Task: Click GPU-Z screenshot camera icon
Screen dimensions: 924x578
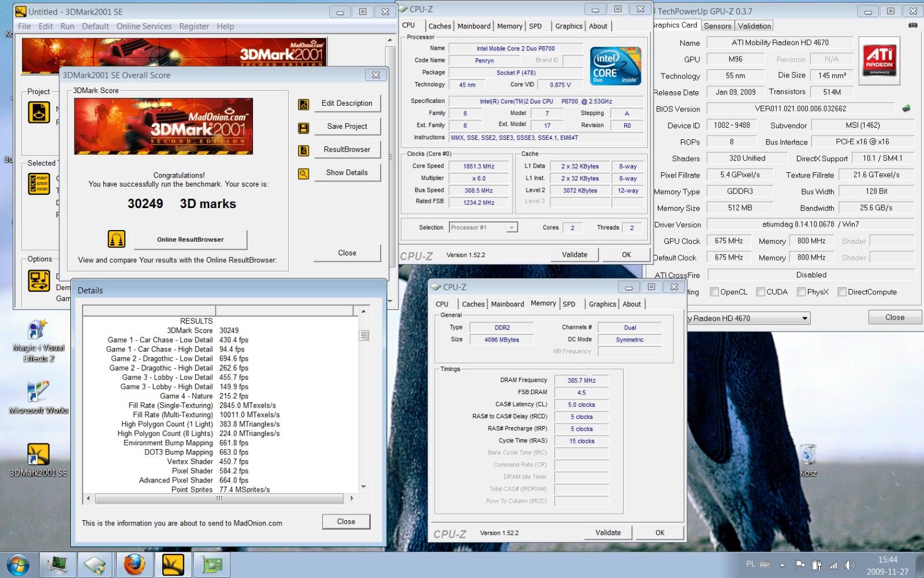Action: pyautogui.click(x=912, y=25)
